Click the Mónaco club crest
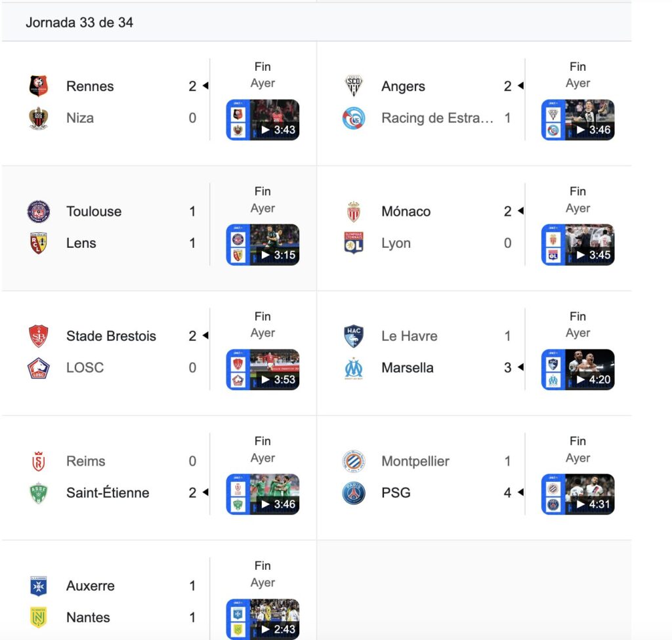Image resolution: width=672 pixels, height=640 pixels. click(x=354, y=211)
